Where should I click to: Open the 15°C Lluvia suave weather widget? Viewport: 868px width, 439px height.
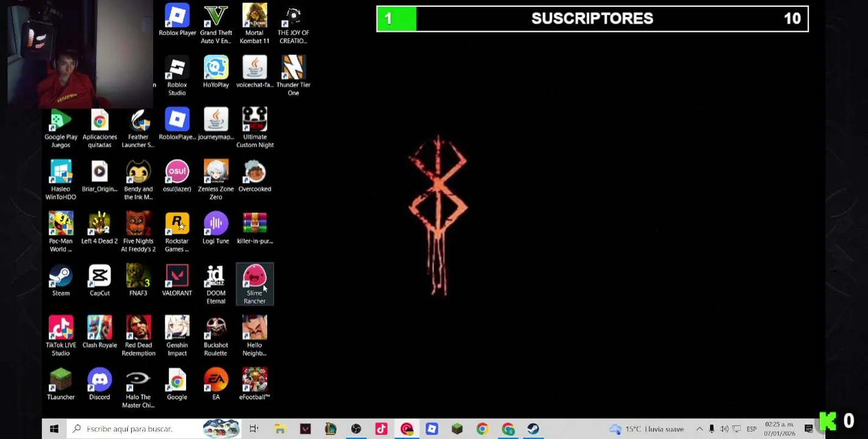pyautogui.click(x=647, y=429)
